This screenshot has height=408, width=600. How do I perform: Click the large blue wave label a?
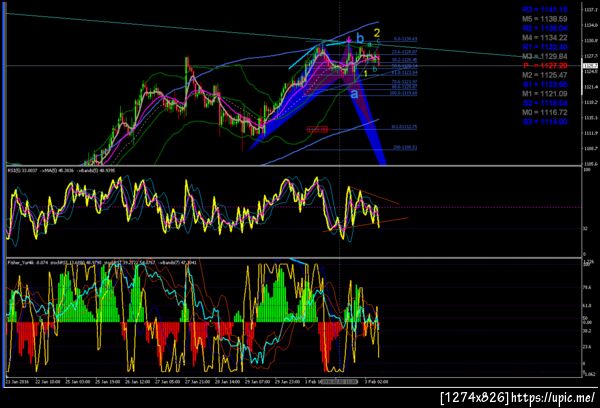tap(355, 93)
